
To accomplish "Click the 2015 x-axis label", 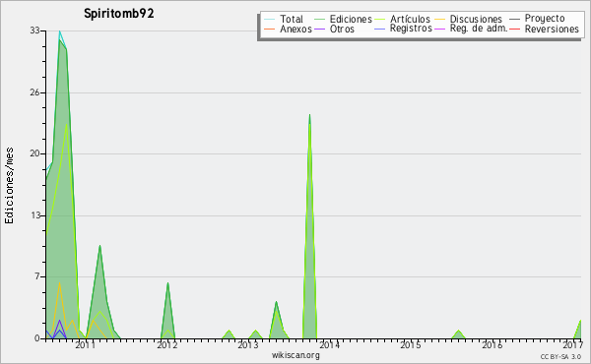I will pyautogui.click(x=411, y=344).
